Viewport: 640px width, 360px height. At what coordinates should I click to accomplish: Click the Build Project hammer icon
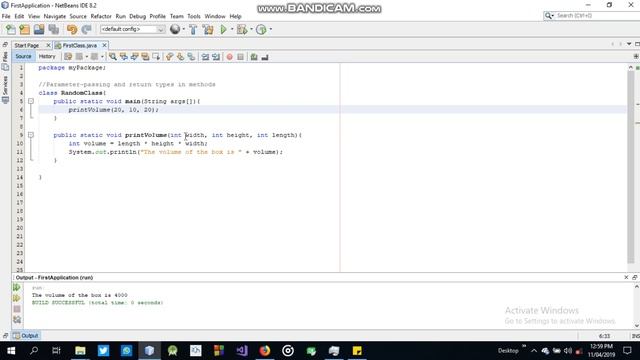pyautogui.click(x=193, y=29)
